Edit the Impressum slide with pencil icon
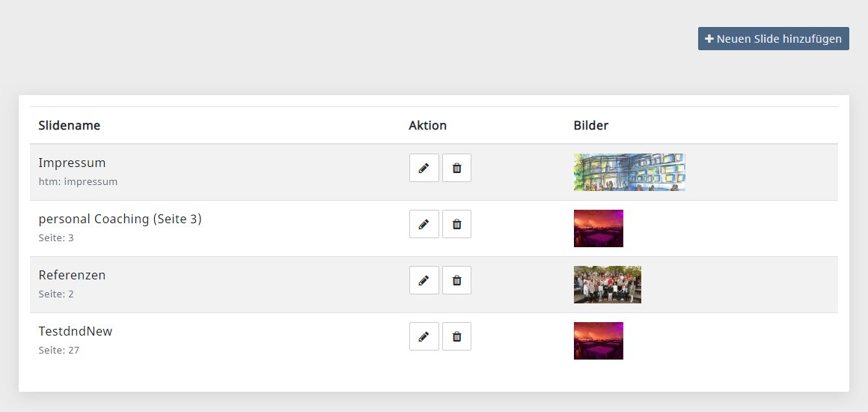Image resolution: width=868 pixels, height=412 pixels. click(x=424, y=168)
